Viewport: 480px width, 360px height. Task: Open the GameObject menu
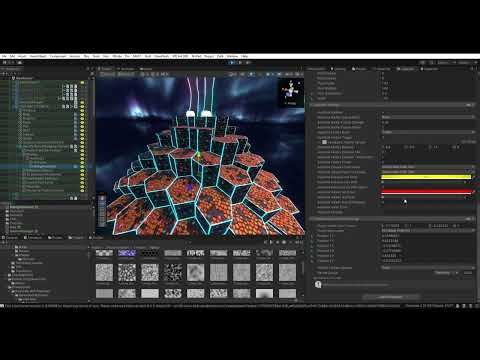(38, 56)
